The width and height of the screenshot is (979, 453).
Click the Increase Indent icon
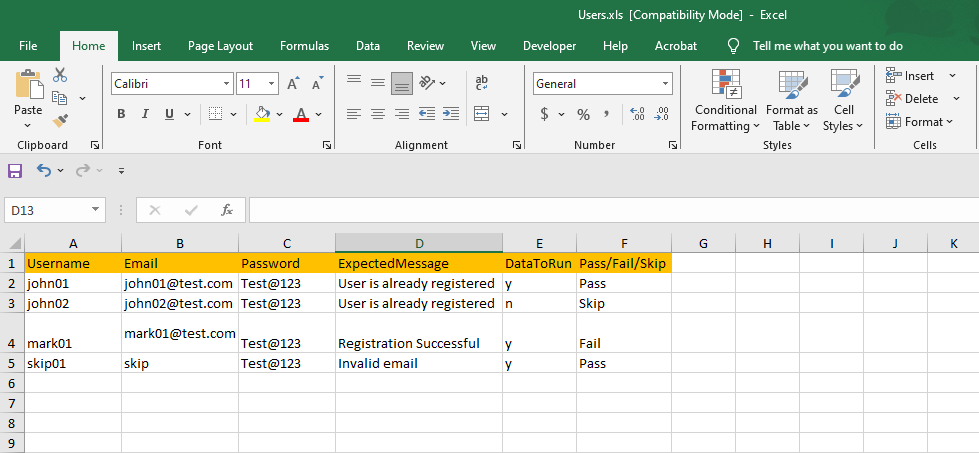[x=451, y=114]
